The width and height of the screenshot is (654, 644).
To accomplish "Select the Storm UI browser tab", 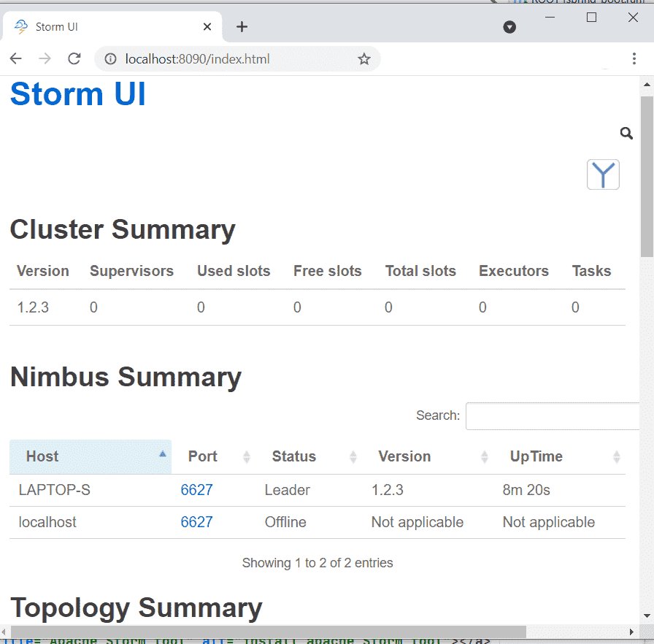I will 112,27.
